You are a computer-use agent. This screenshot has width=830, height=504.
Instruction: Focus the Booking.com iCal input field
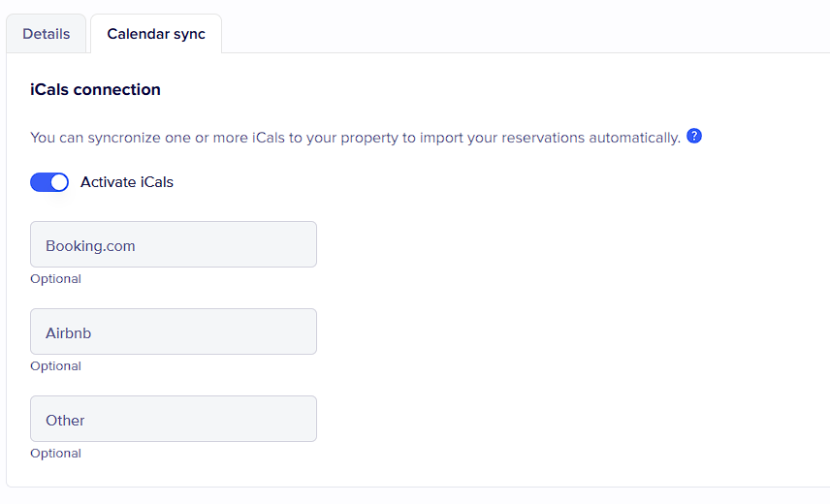click(174, 244)
